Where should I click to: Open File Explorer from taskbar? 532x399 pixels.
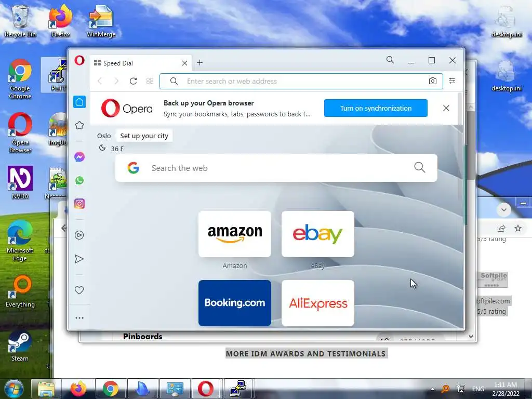pyautogui.click(x=46, y=389)
